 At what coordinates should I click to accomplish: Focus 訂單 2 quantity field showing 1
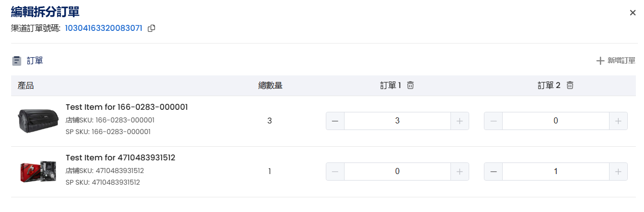click(556, 172)
